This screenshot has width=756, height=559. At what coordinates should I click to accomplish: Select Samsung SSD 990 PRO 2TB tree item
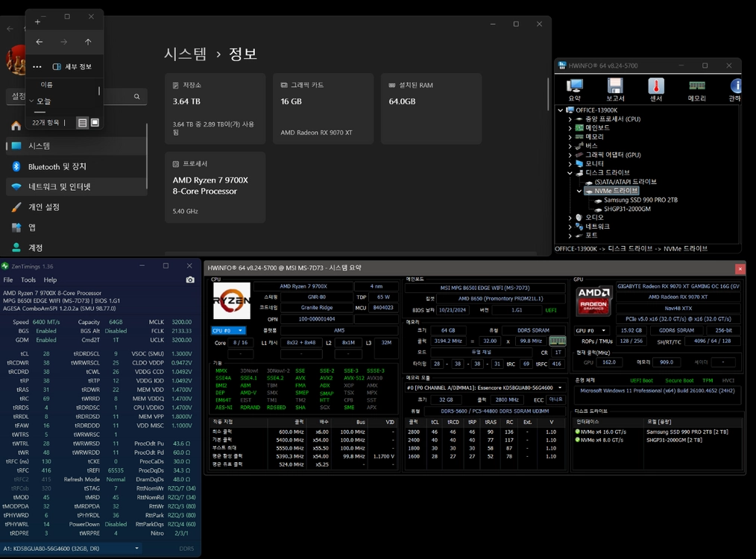640,200
